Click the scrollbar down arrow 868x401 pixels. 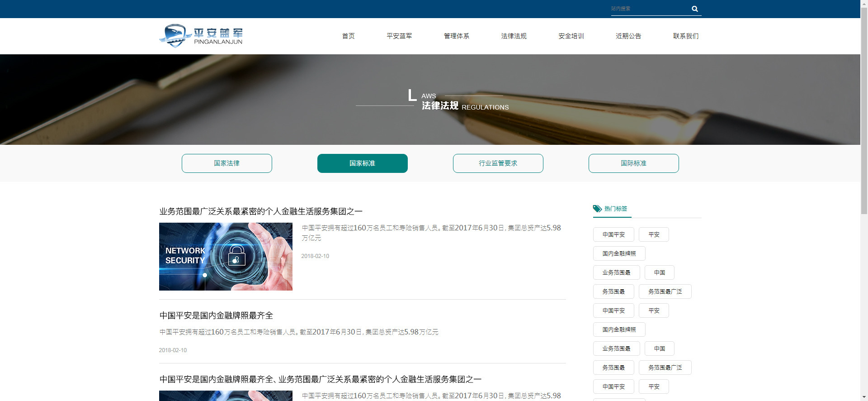(864, 397)
